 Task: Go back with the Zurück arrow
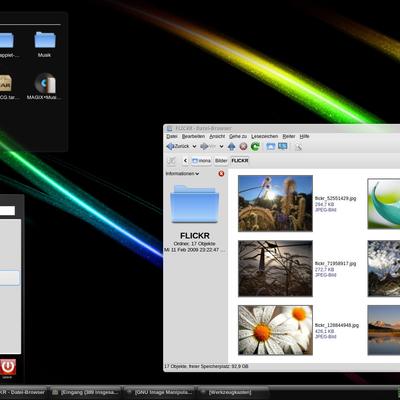coord(178,146)
